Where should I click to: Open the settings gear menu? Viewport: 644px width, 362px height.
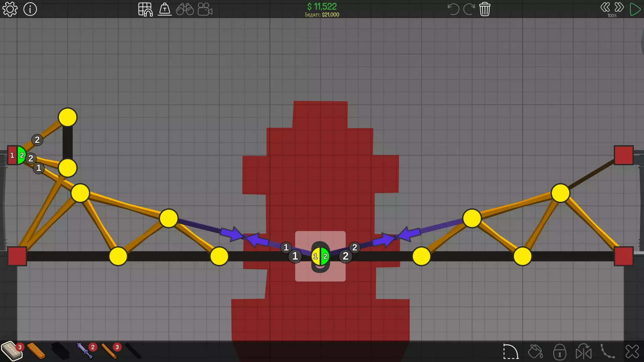point(10,9)
